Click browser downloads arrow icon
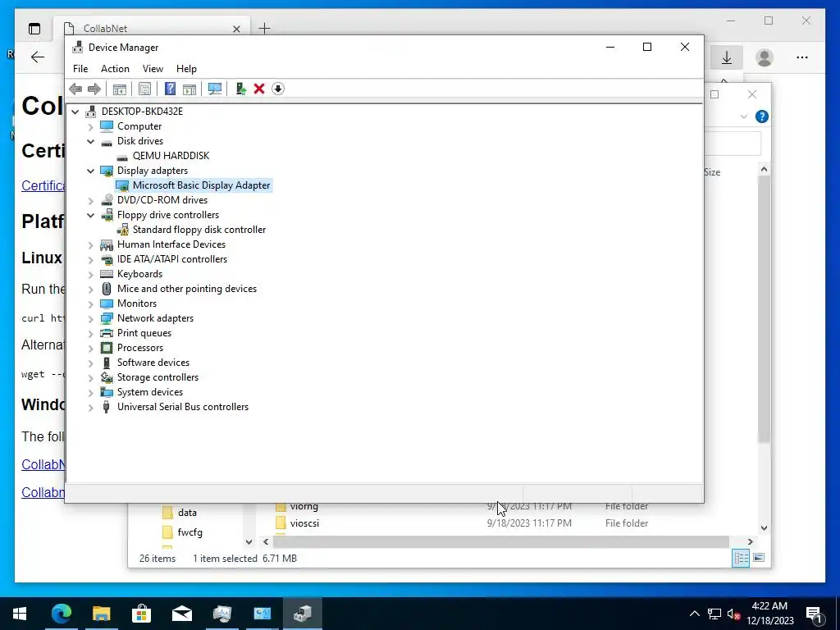 [727, 57]
